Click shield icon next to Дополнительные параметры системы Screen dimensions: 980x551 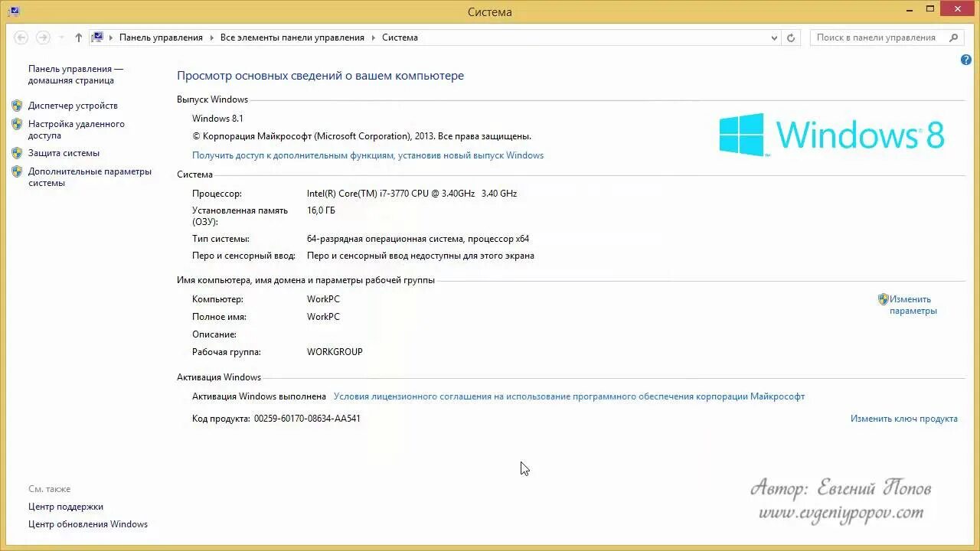pos(17,171)
